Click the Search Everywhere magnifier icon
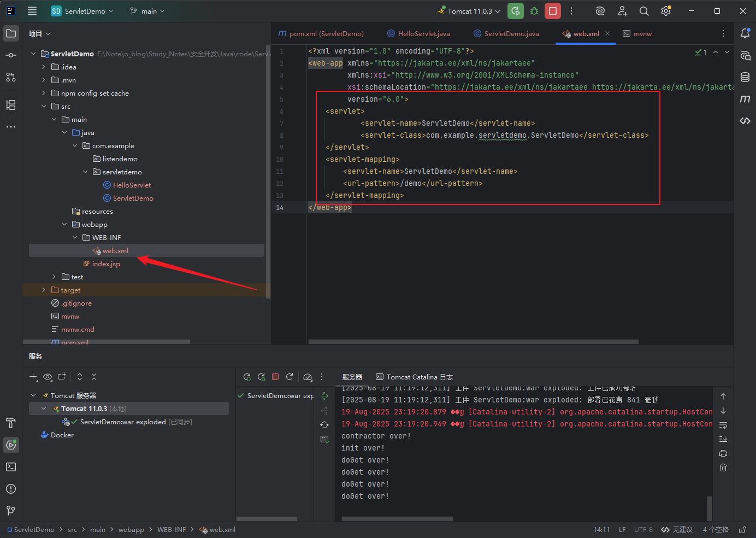Screen dimensions: 756x538 (644, 11)
